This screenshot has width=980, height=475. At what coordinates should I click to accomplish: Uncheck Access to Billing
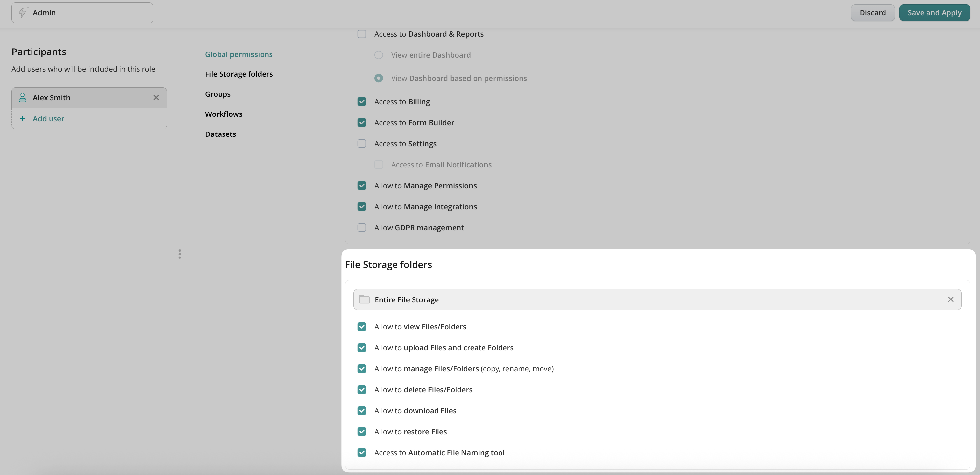[362, 102]
